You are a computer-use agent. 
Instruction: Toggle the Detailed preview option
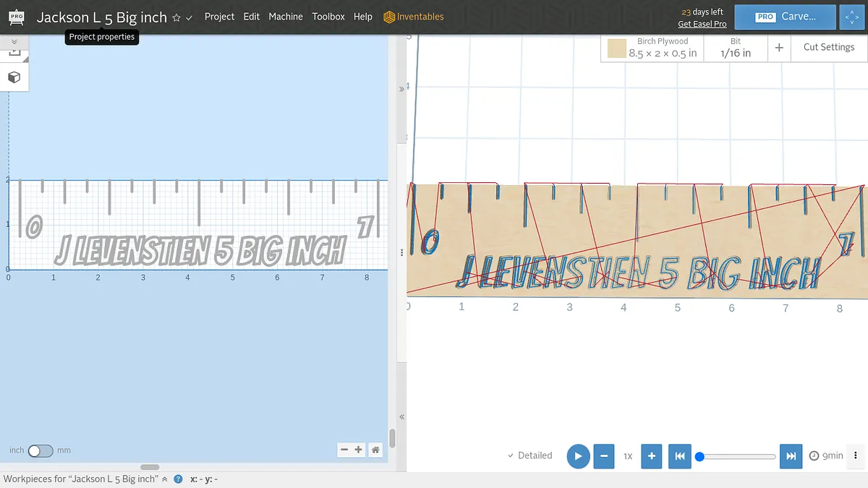coord(530,455)
